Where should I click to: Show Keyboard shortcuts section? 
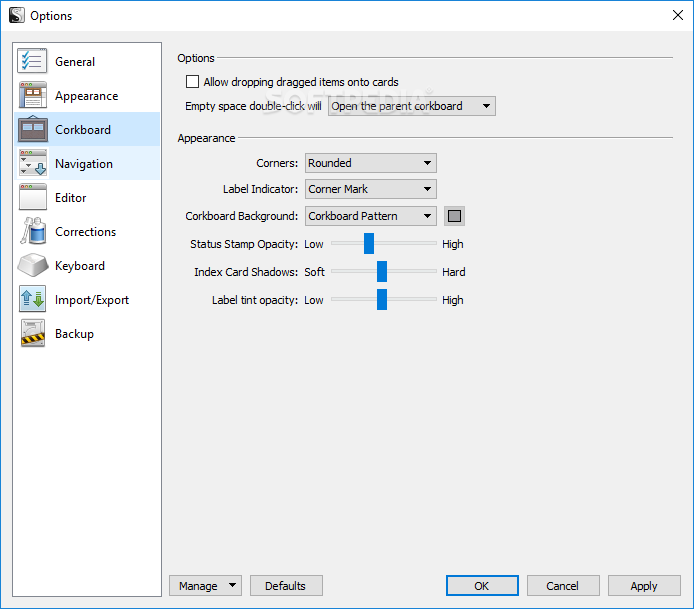(87, 266)
